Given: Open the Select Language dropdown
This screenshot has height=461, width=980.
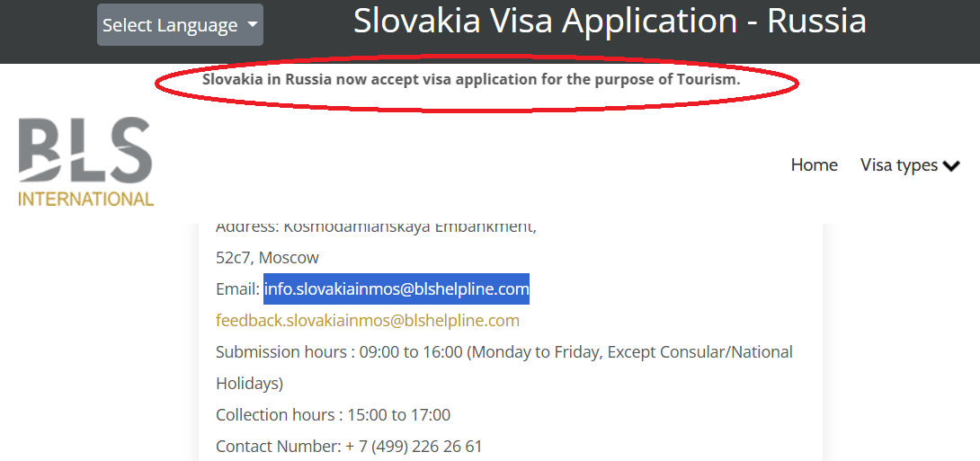Looking at the screenshot, I should coord(170,25).
